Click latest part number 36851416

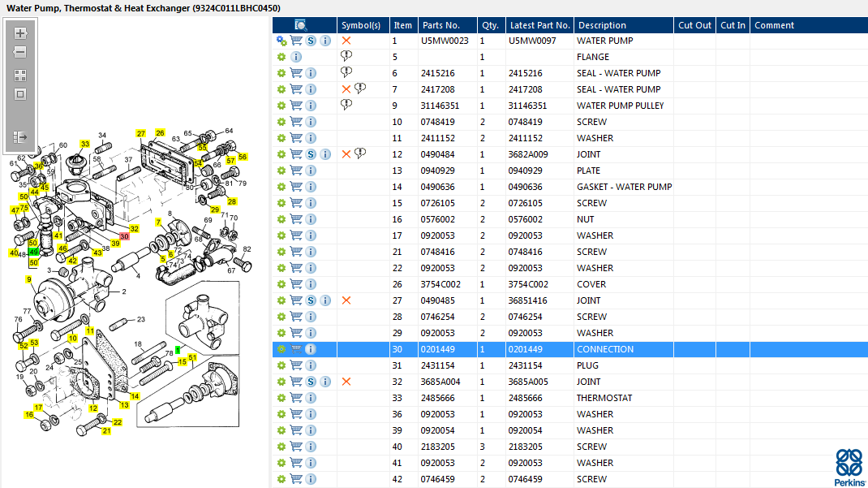[x=528, y=300]
